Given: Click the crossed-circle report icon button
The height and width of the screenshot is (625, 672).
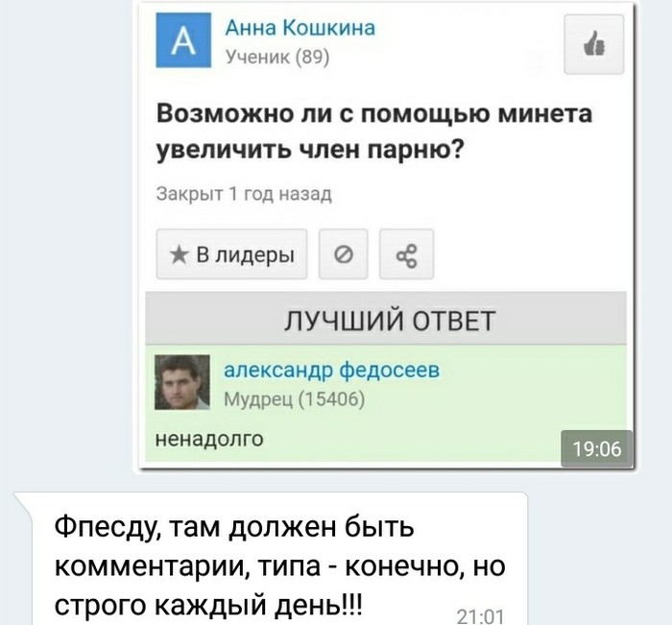Looking at the screenshot, I should coord(344,254).
